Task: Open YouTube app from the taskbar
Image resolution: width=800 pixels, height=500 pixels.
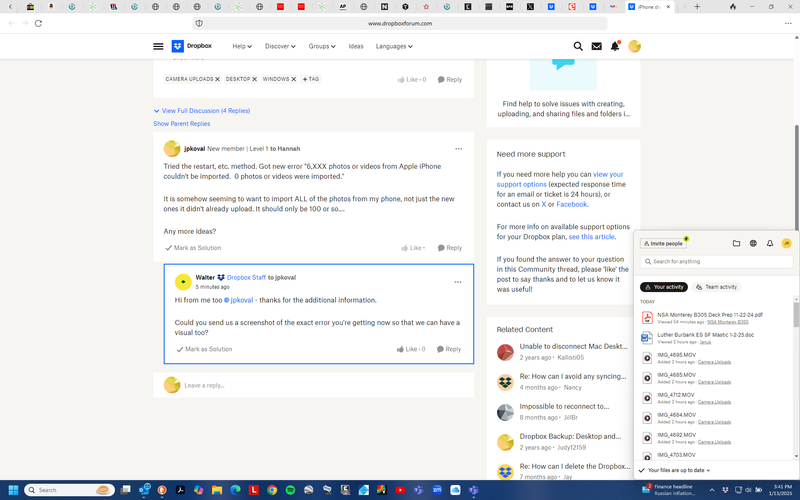Action: [x=400, y=490]
